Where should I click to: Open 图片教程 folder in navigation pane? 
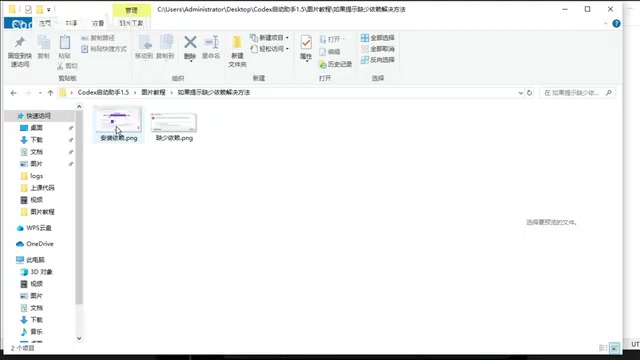coord(42,212)
